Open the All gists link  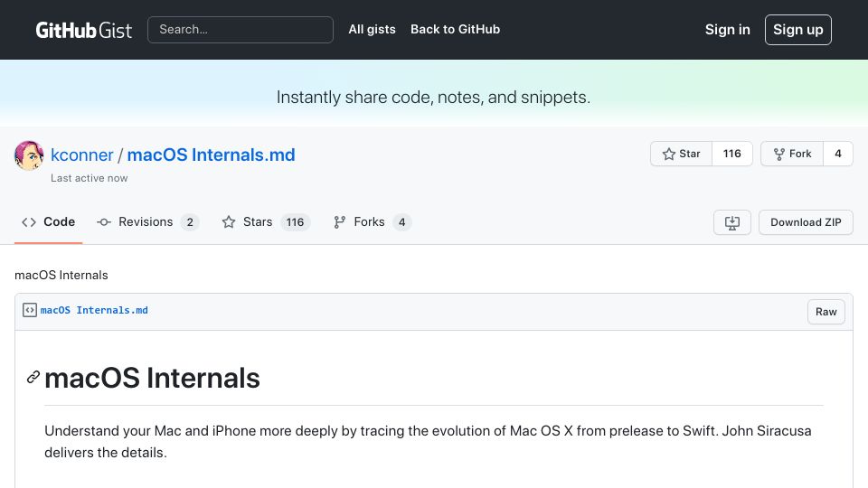(x=372, y=29)
